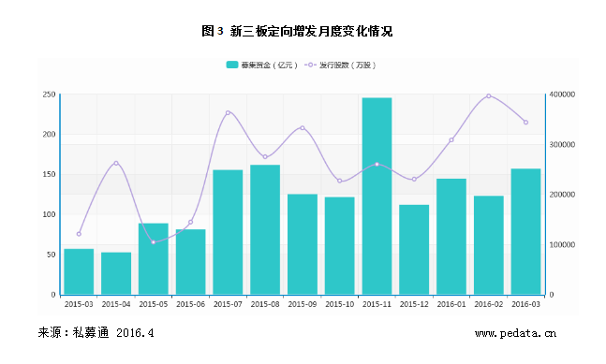Screen dimensions: 606x364
Task: Click the teal 募集资金 legend swatch
Action: pyautogui.click(x=232, y=65)
